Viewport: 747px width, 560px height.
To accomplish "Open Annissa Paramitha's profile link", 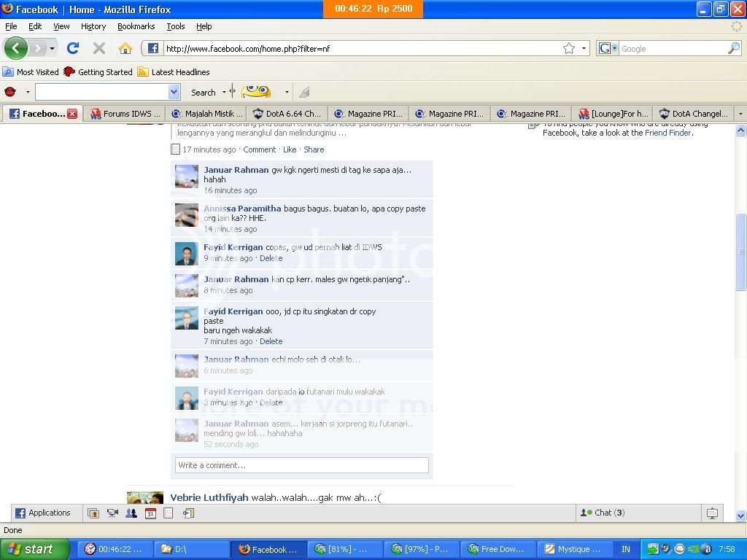I will point(242,209).
